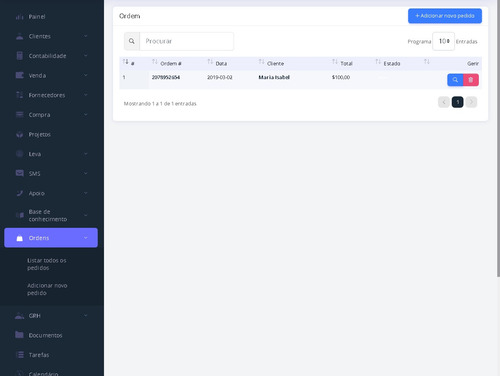The width and height of the screenshot is (500, 376).
Task: Go to previous page in pagination
Action: point(444,102)
